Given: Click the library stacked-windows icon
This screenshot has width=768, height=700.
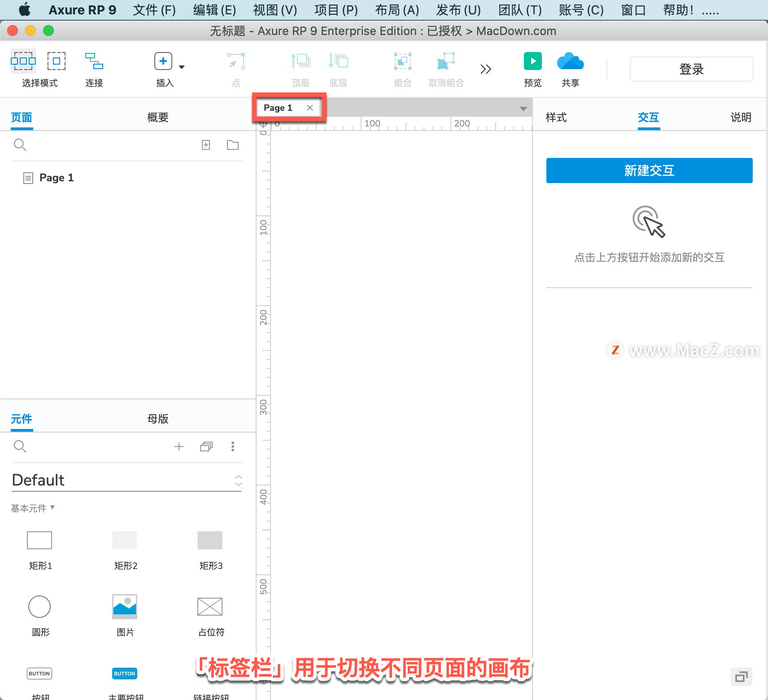Looking at the screenshot, I should pyautogui.click(x=206, y=446).
